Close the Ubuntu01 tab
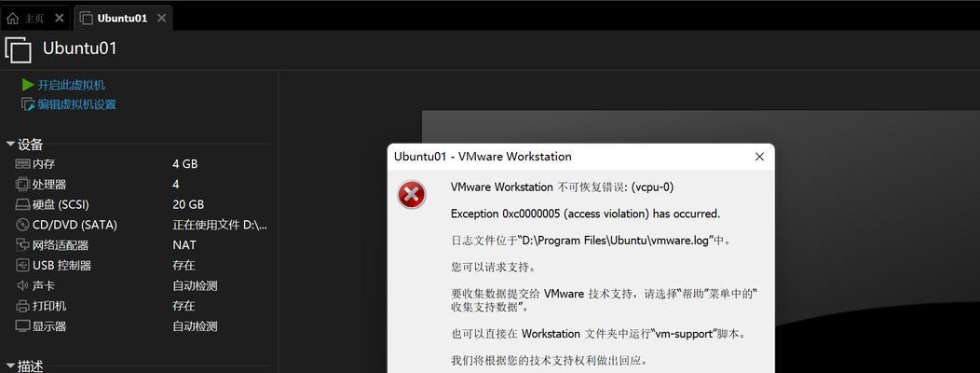Viewport: 980px width, 373px height. (x=161, y=18)
